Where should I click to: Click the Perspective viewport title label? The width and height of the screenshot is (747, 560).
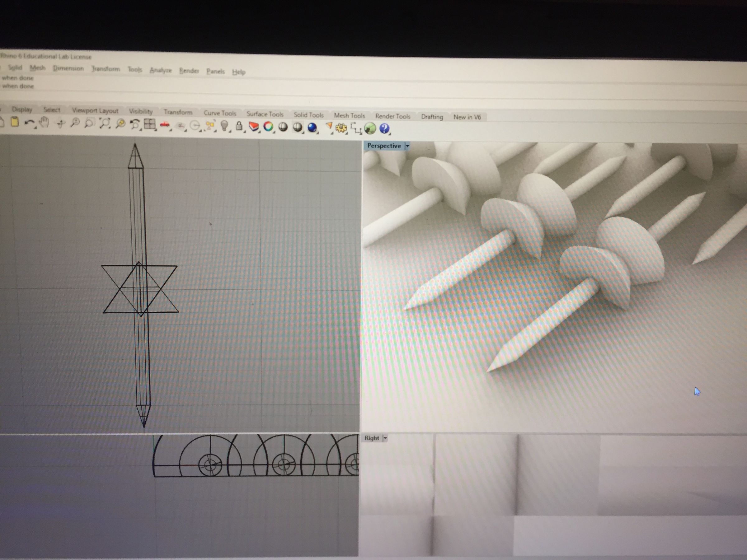click(x=384, y=146)
